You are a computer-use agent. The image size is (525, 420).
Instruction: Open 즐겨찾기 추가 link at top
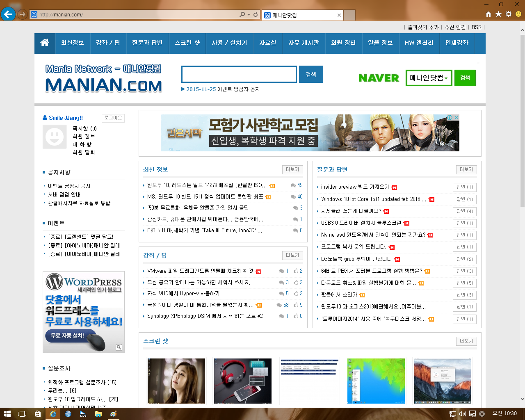[423, 27]
